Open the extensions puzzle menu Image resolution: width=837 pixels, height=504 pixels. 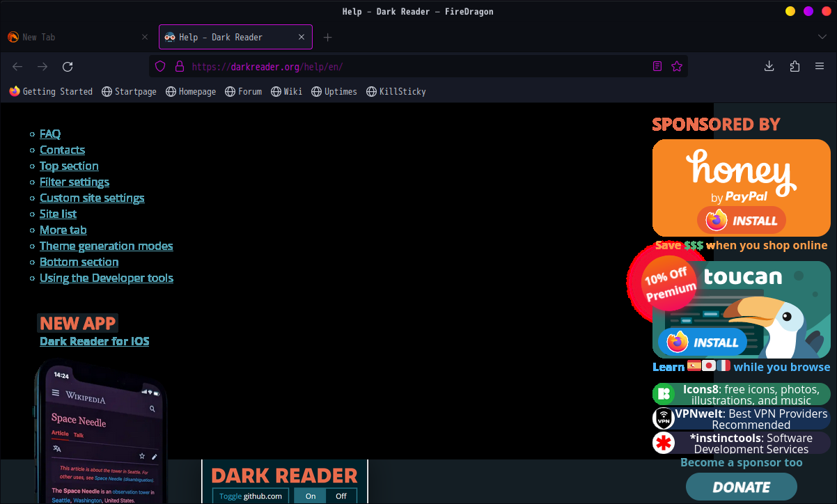coord(795,67)
